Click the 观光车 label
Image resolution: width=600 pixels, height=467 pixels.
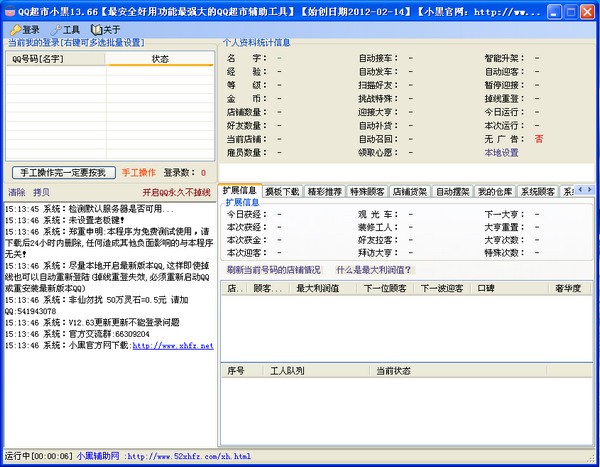point(378,214)
